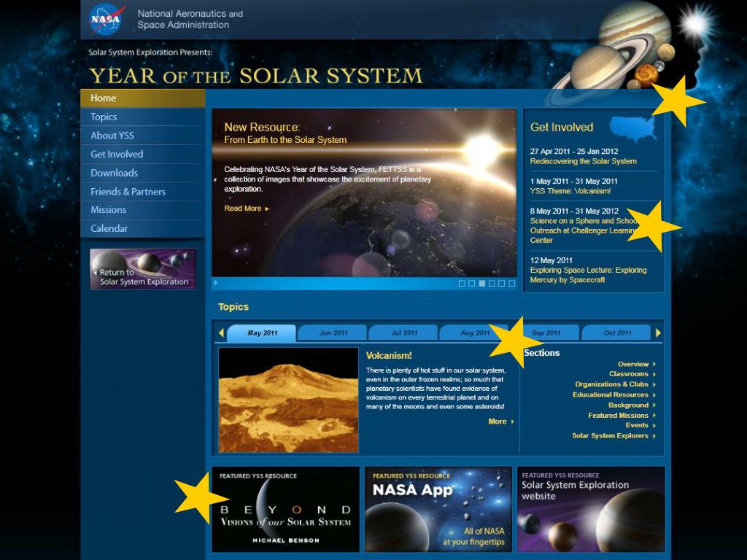Open Get Involved in sidebar menu

pos(143,155)
